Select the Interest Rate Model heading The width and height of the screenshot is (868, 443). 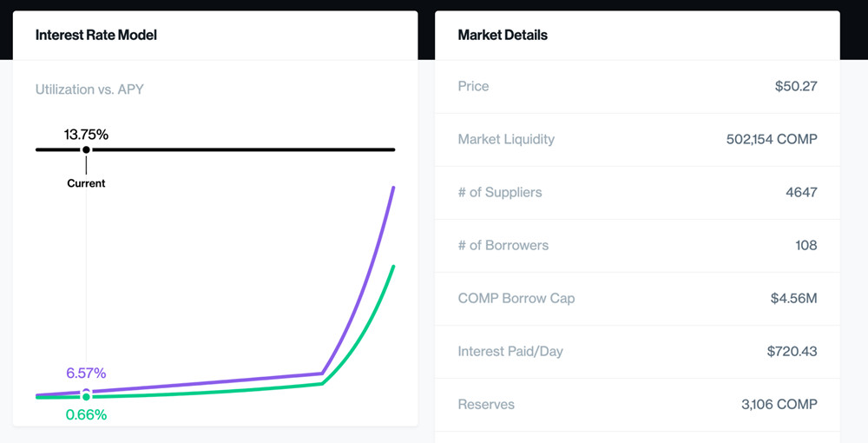(x=96, y=35)
